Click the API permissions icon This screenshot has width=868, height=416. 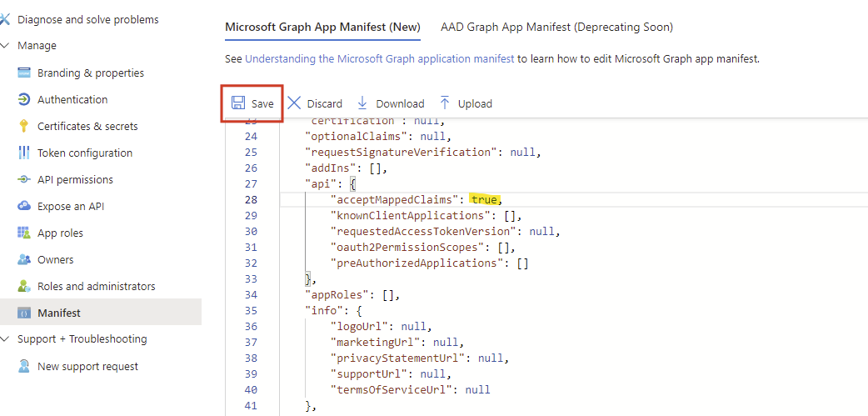tap(23, 179)
